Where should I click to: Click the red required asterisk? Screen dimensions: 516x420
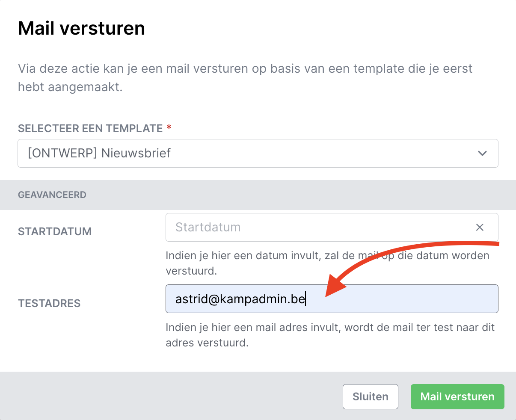tap(169, 127)
